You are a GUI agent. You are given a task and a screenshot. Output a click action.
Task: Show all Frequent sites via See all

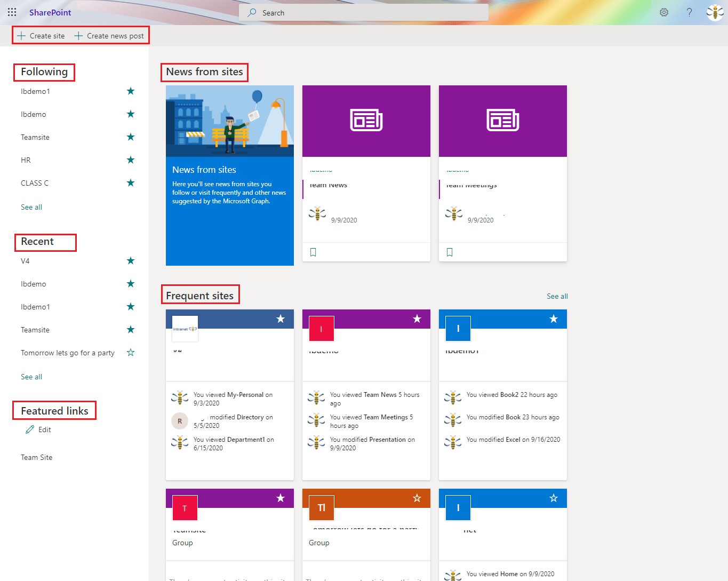[x=557, y=296]
